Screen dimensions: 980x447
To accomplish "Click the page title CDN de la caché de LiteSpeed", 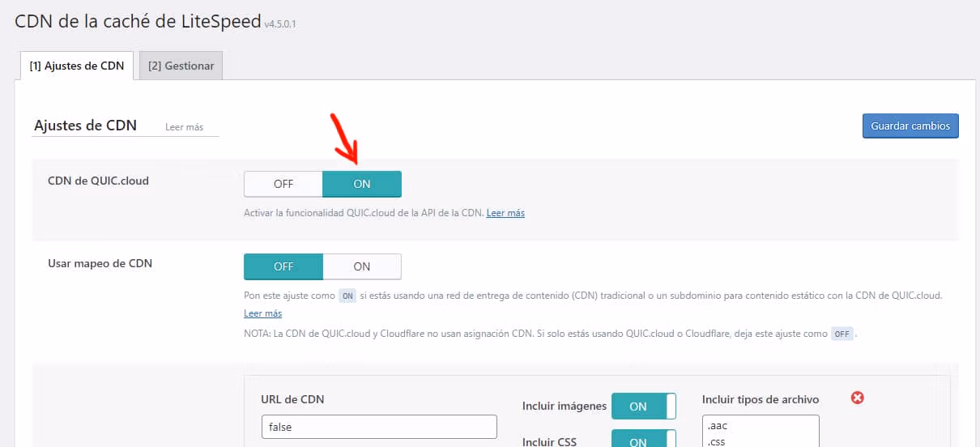I will click(138, 22).
